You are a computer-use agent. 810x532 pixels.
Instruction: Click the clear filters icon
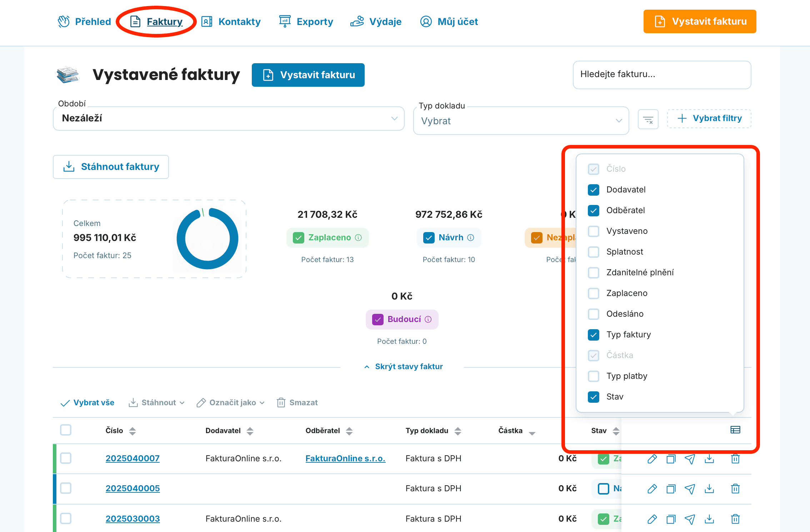tap(648, 120)
